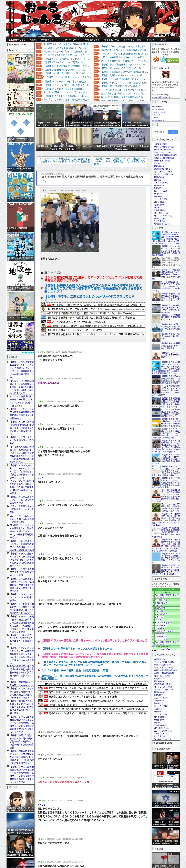Screen dimensions: 186x868
Task: Open the 韓国 (3686) category
Action: (159, 177)
